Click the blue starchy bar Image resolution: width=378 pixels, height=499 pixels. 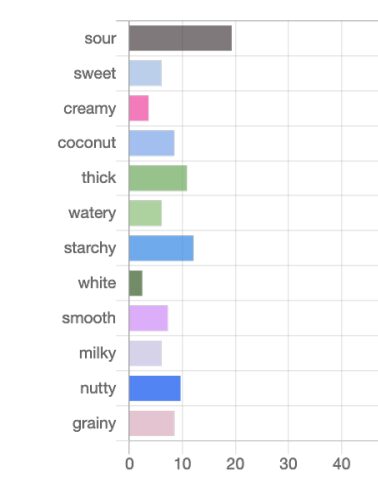click(x=161, y=248)
